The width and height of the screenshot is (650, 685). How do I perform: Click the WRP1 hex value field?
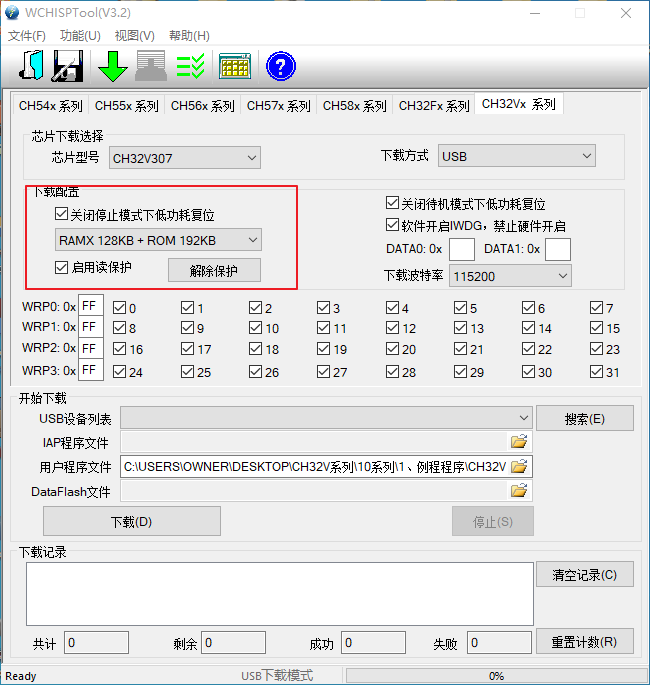(x=91, y=326)
